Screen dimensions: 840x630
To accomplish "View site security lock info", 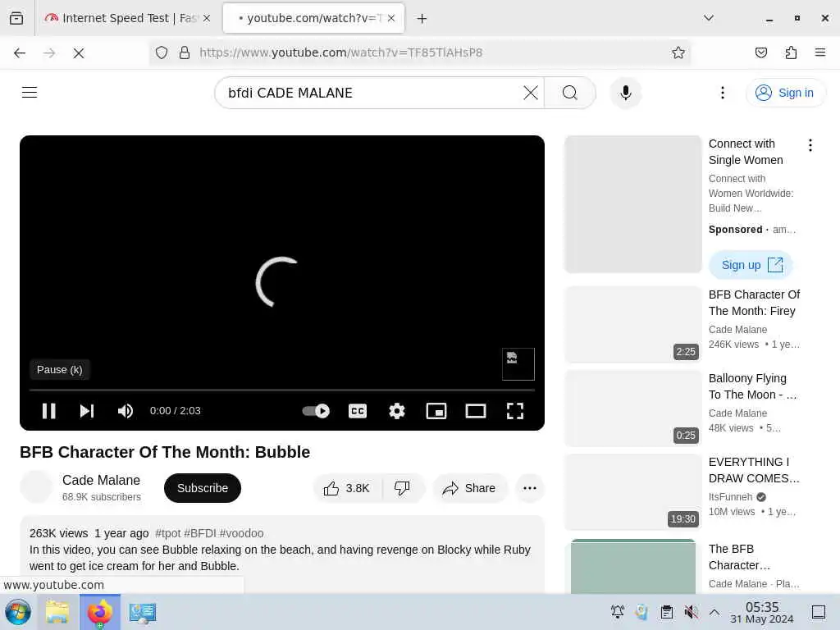I will pyautogui.click(x=185, y=52).
